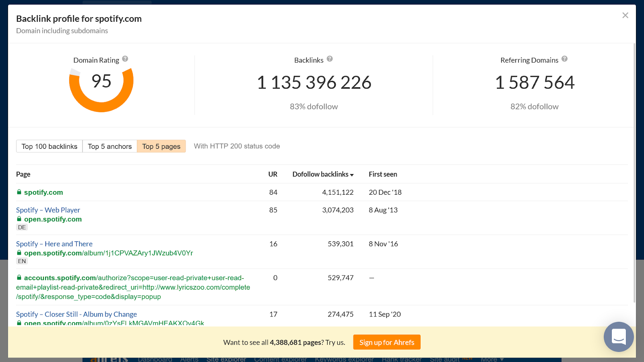Click the first seen date 11 Sep '20
The height and width of the screenshot is (362, 644).
click(385, 314)
